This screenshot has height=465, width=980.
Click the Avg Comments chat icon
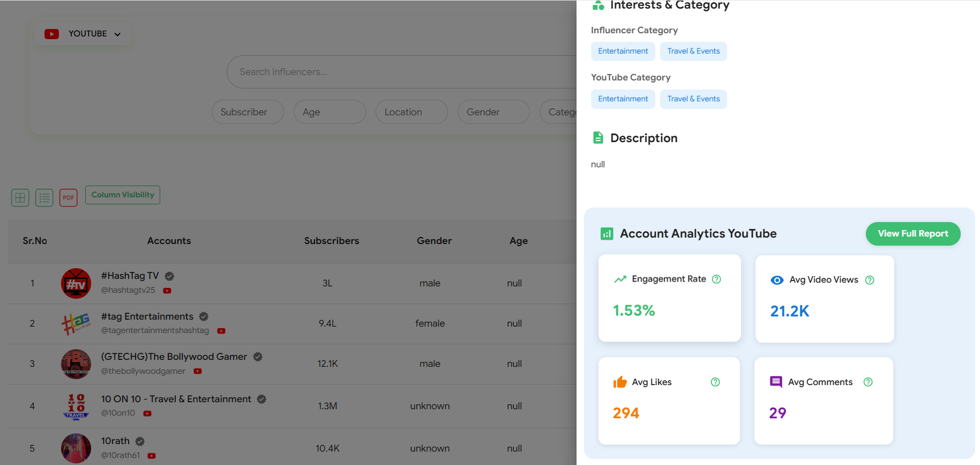click(776, 382)
